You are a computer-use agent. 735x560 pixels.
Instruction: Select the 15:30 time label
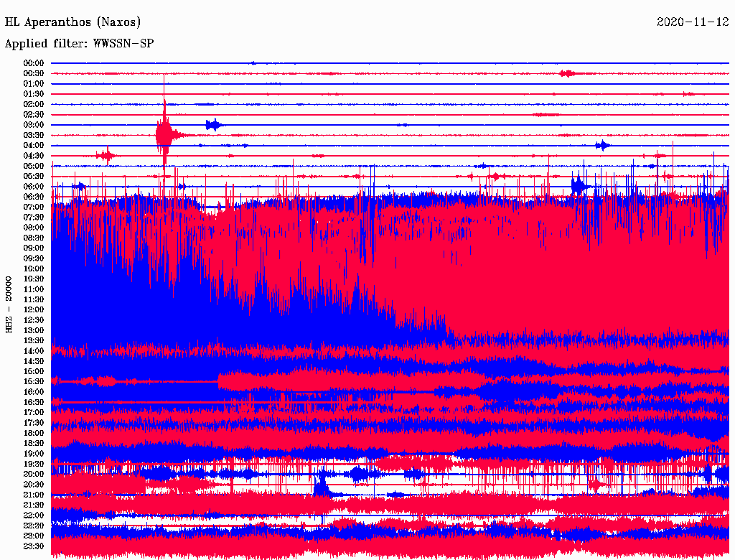coord(34,381)
